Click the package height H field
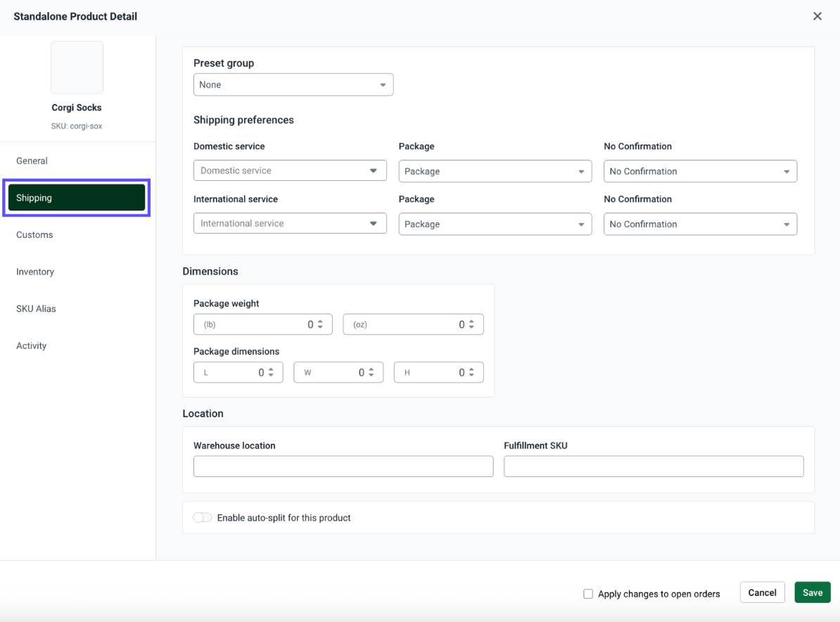 (438, 372)
